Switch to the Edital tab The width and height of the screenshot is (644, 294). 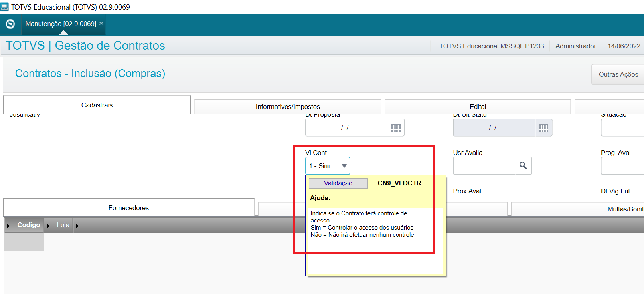point(478,107)
